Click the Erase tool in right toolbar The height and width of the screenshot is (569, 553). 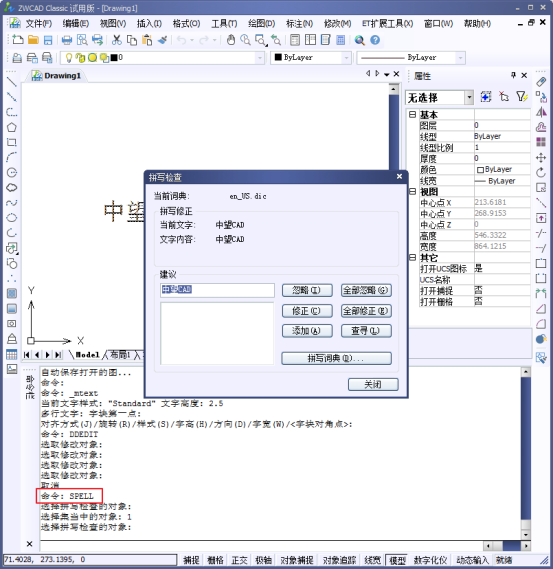pos(541,82)
